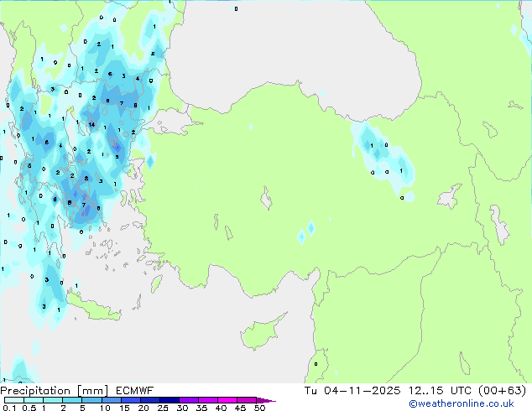
Task: Click the above-50 arrow tip of the scale
Action: pyautogui.click(x=266, y=400)
